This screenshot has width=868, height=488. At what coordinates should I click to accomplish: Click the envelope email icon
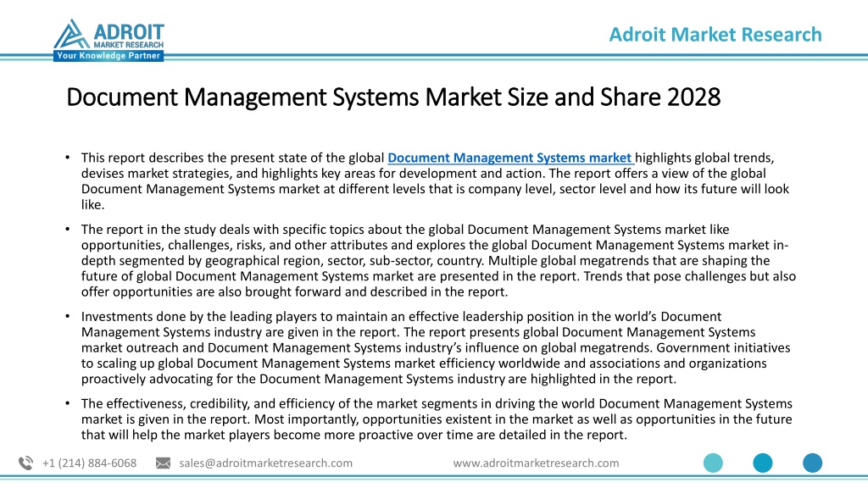tap(164, 463)
